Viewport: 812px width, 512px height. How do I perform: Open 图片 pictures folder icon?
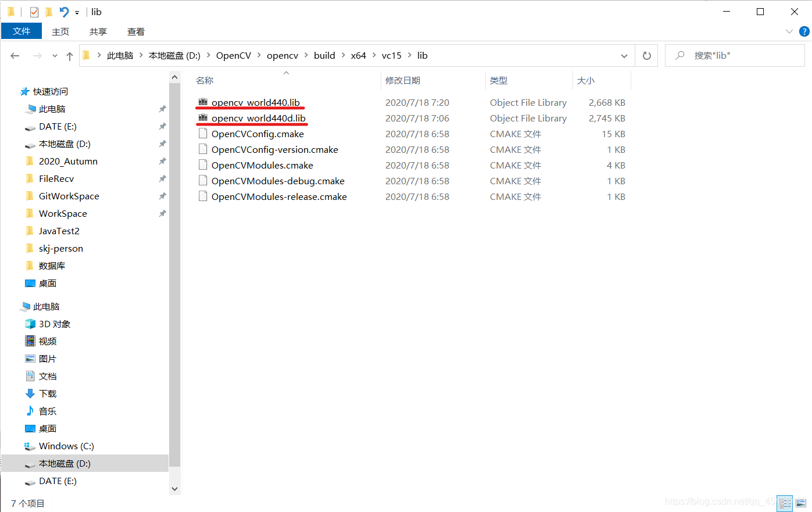click(30, 359)
